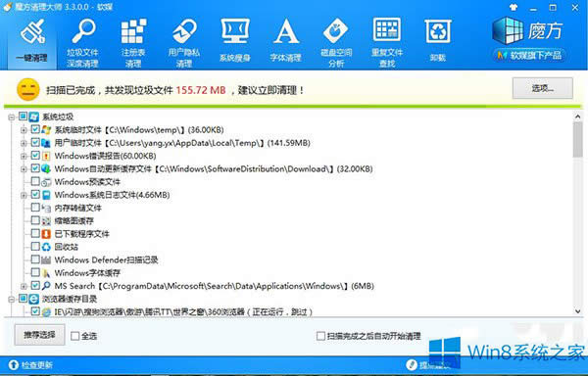Check the 缩略图缓存 checkbox
Viewport: 588px width, 376px height.
coord(35,220)
